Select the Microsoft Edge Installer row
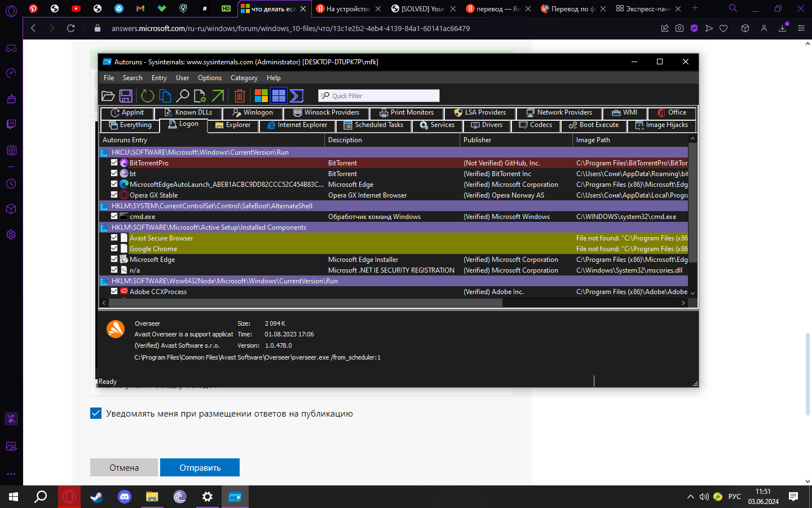The width and height of the screenshot is (812, 508). coord(394,260)
